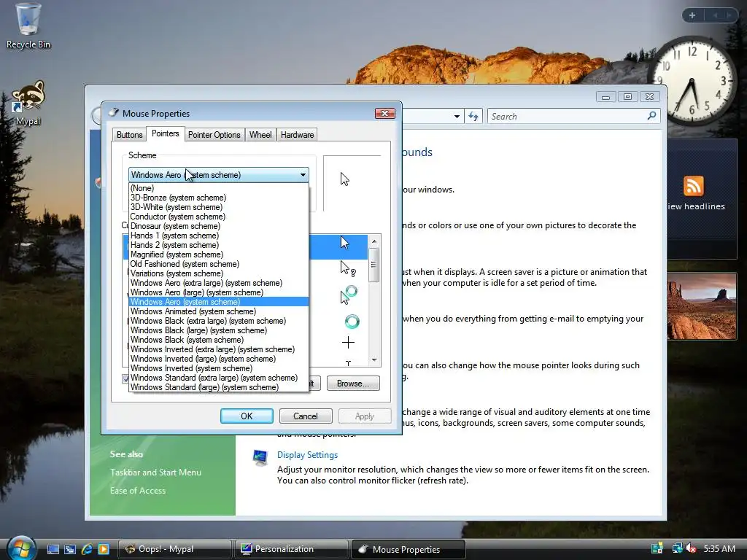The height and width of the screenshot is (560, 747).
Task: Select the Precision Select crosshair pointer
Action: click(x=348, y=343)
